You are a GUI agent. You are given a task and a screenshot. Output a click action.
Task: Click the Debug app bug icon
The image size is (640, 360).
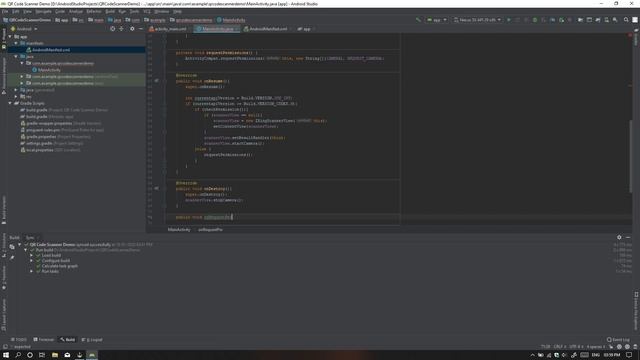point(535,20)
